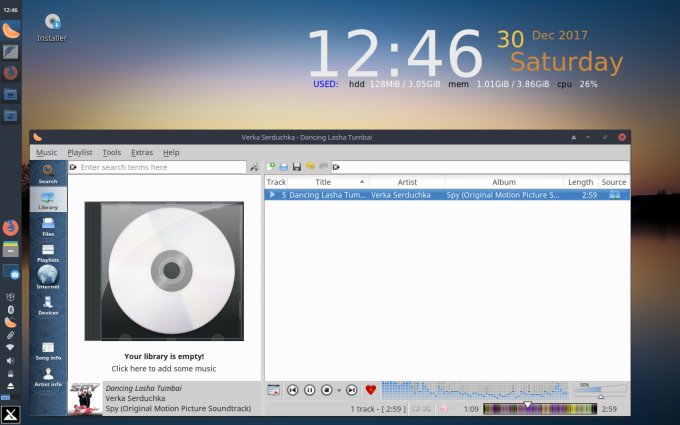The image size is (680, 425).
Task: Open the stop button dropdown arrow
Action: pos(339,391)
